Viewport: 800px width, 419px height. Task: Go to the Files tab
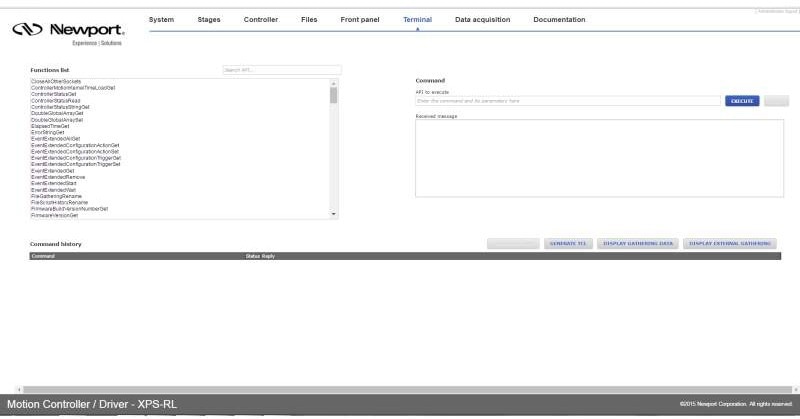click(x=309, y=19)
